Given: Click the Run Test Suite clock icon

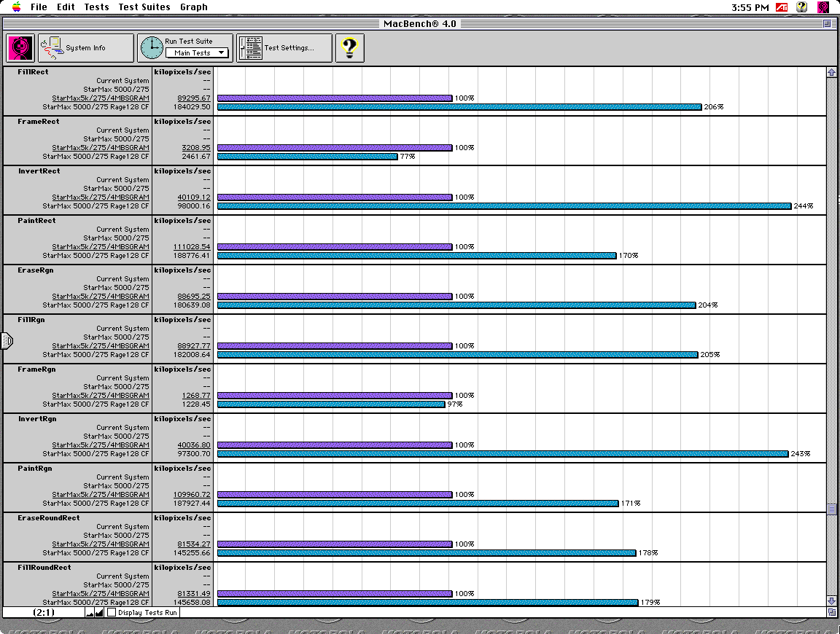Looking at the screenshot, I should [152, 48].
